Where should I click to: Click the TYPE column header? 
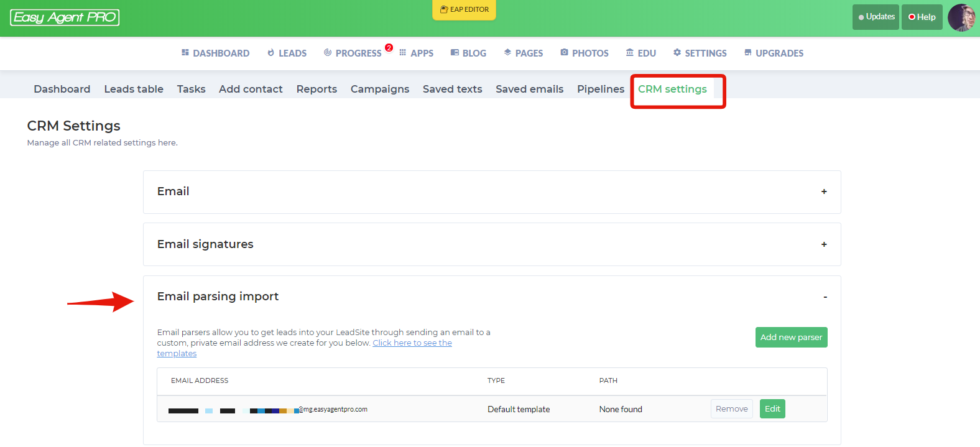(x=496, y=380)
